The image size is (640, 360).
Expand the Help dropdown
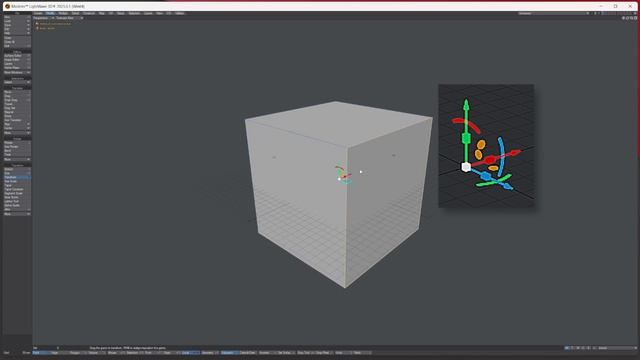pyautogui.click(x=17, y=33)
